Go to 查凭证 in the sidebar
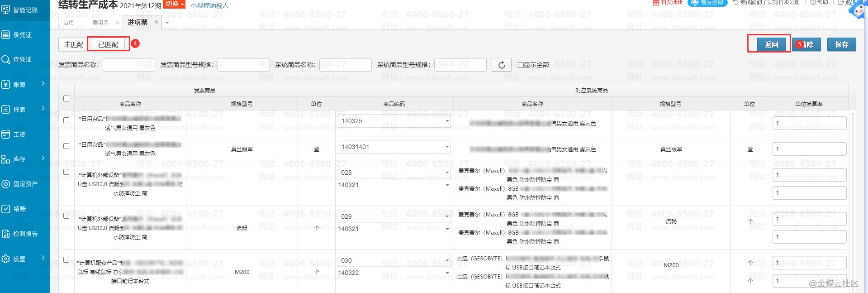Viewport: 868px width, 293px height. click(x=22, y=59)
